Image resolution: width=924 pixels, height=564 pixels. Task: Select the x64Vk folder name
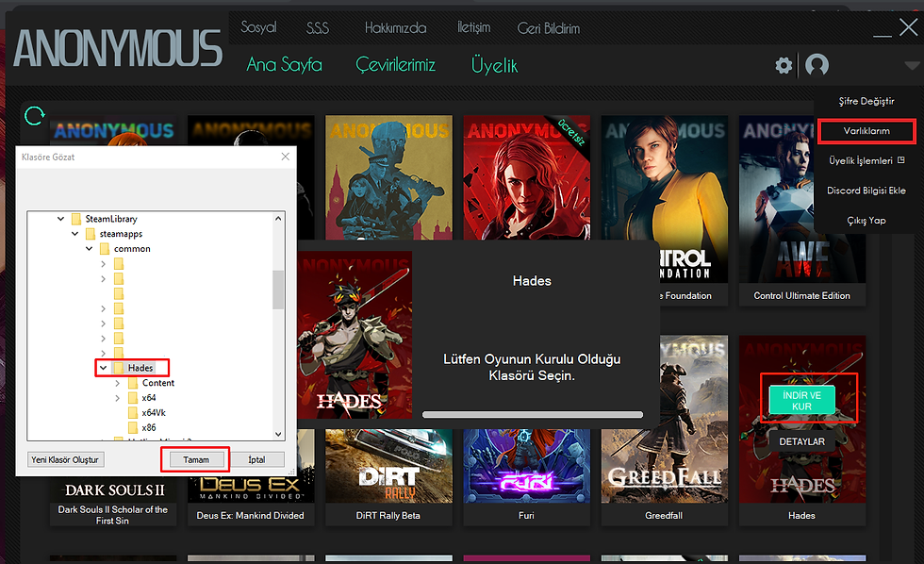(154, 412)
